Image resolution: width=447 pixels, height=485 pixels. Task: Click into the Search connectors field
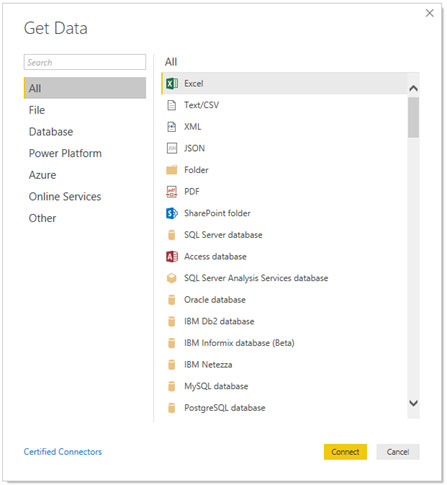[85, 62]
